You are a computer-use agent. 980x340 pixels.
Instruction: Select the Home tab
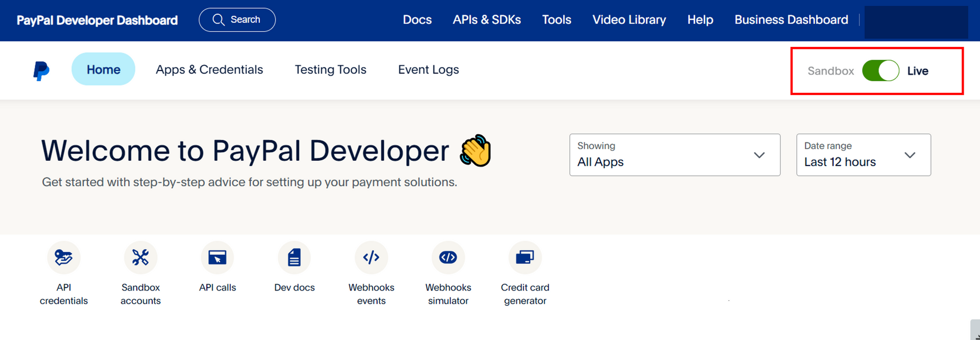tap(103, 69)
